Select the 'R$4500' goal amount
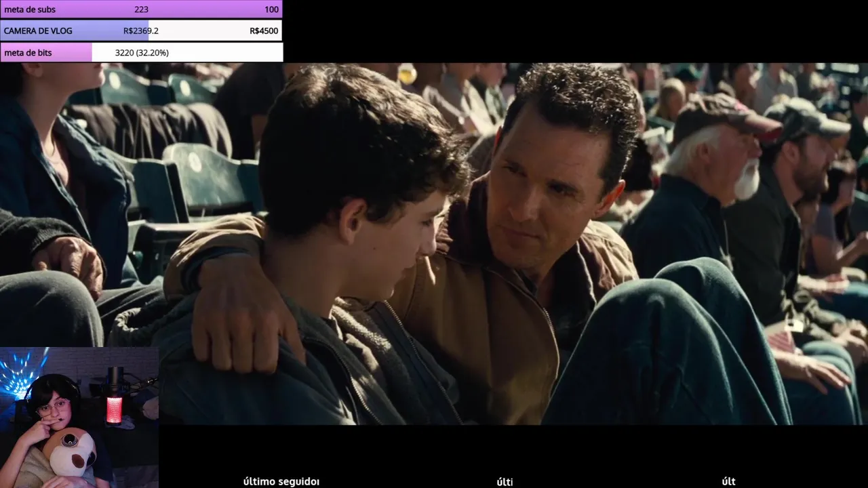The height and width of the screenshot is (488, 868). point(264,30)
